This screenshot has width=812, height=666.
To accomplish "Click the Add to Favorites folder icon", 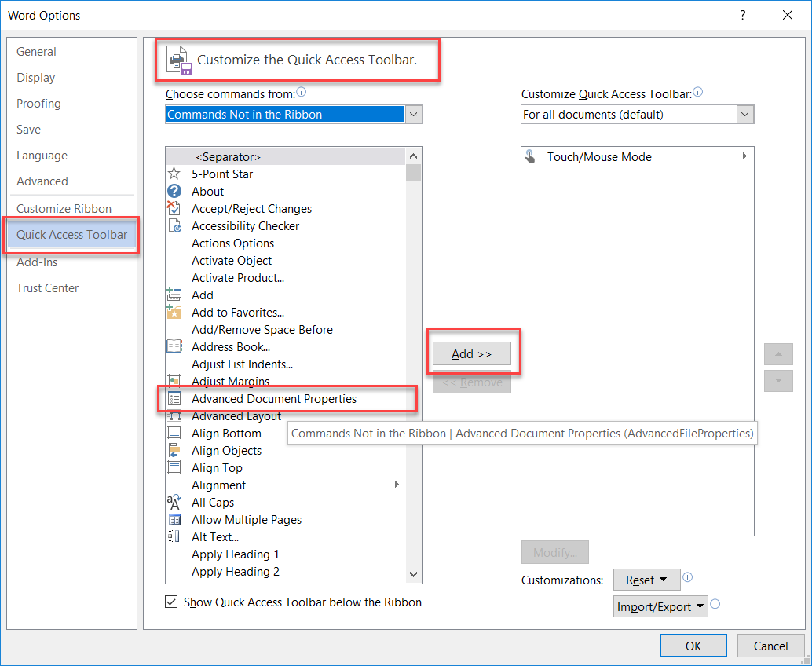I will tap(174, 312).
